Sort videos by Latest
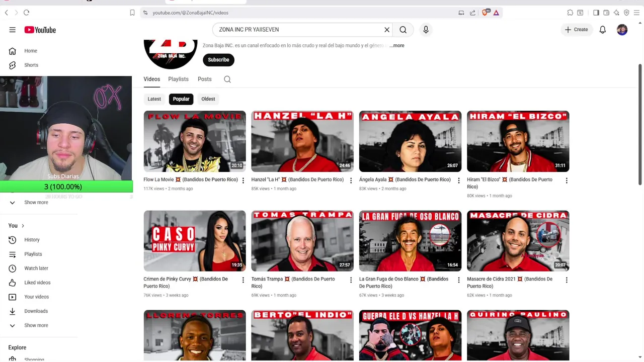Screen dimensions: 644x362 (x=154, y=99)
